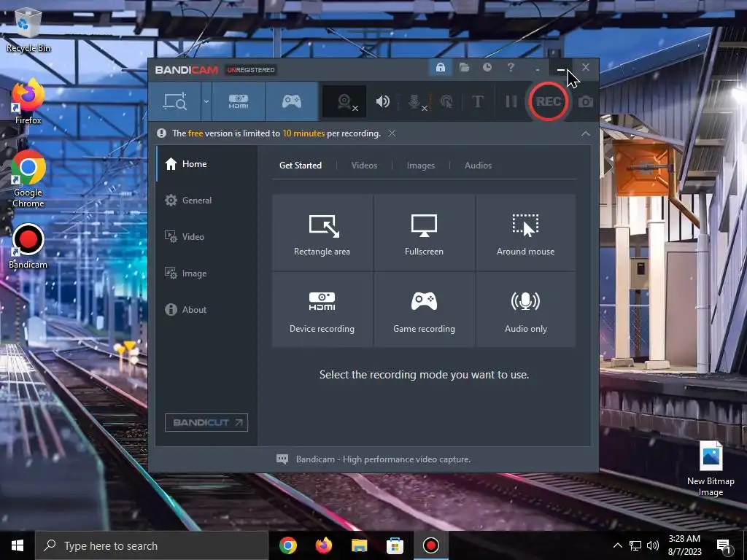Toggle the microphone recording icon
Screen dimensions: 747x560
(416, 101)
